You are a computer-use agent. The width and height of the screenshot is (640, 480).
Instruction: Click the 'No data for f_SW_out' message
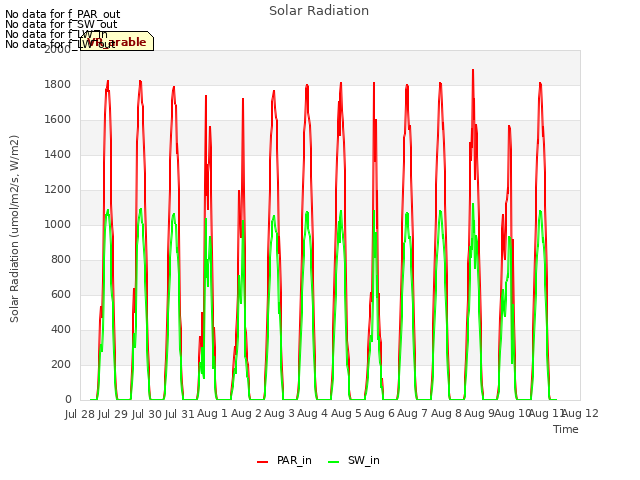coord(61,24)
